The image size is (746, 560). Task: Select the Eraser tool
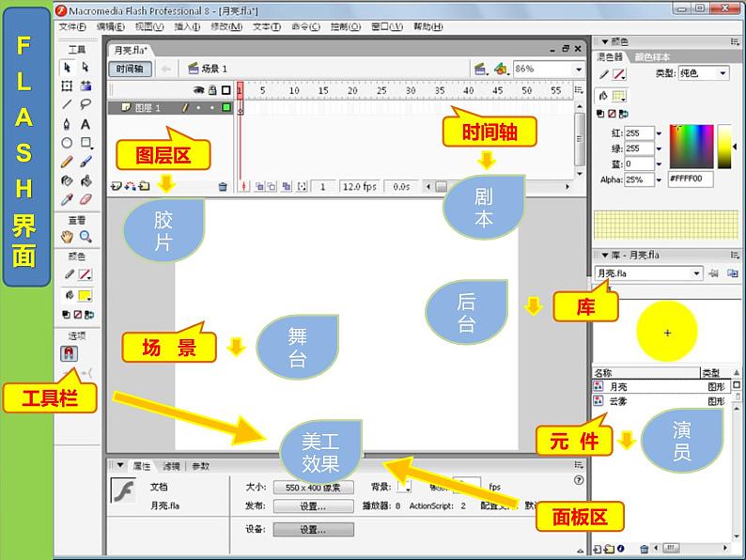tap(85, 199)
